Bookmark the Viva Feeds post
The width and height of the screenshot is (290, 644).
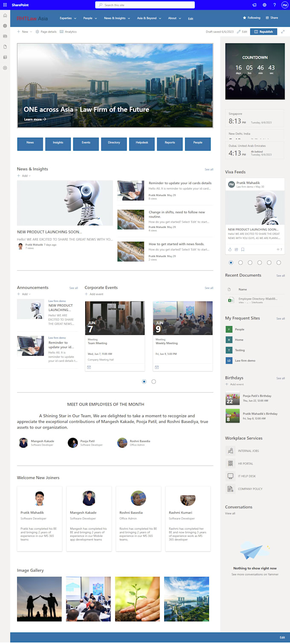(243, 249)
